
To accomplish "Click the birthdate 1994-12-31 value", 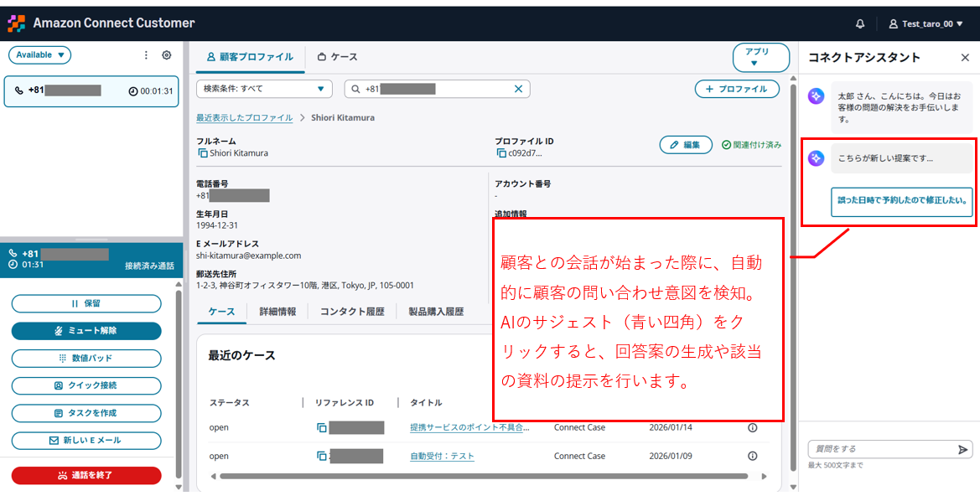I will pyautogui.click(x=217, y=225).
